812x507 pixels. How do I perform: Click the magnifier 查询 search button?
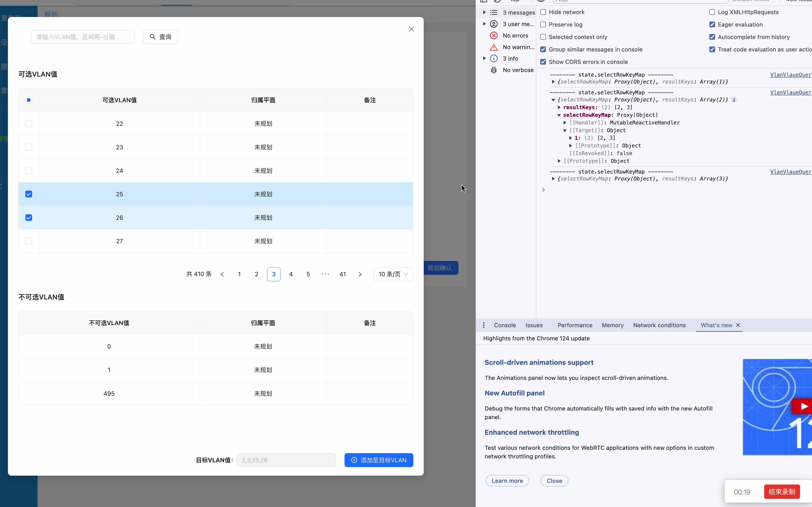click(x=160, y=37)
